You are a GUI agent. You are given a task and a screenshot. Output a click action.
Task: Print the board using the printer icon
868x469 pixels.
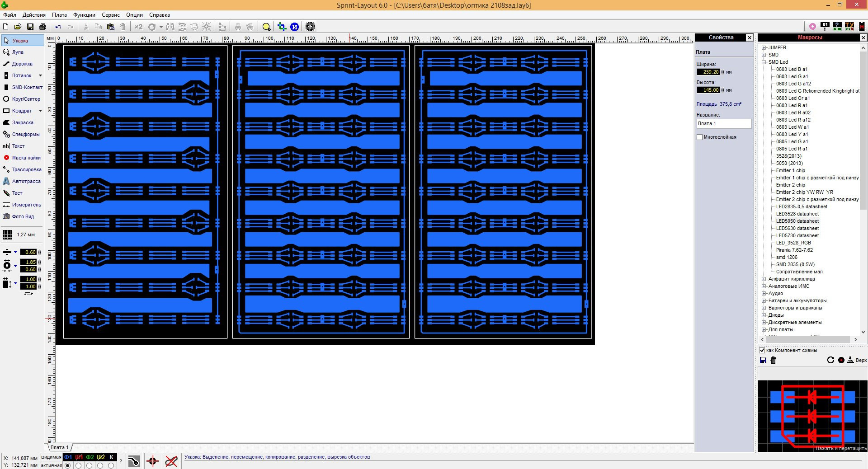click(x=42, y=27)
